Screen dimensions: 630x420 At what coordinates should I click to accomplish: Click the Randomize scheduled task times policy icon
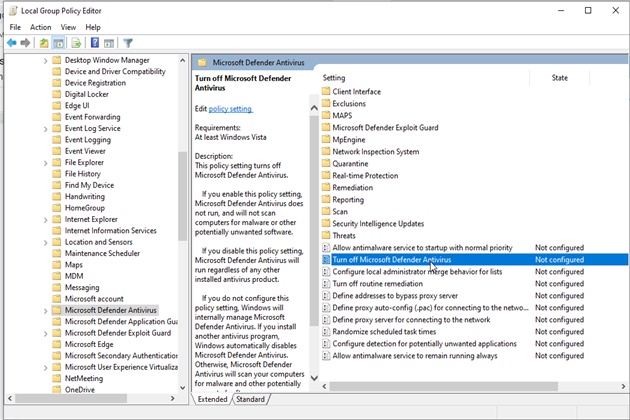tap(326, 332)
